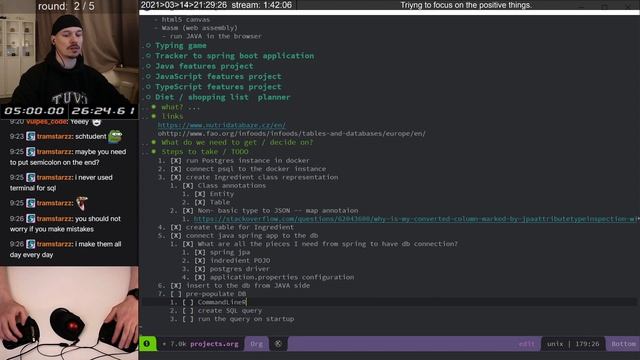The width and height of the screenshot is (640, 360).
Task: Open the stackoverflow.com questions link
Action: (415, 219)
